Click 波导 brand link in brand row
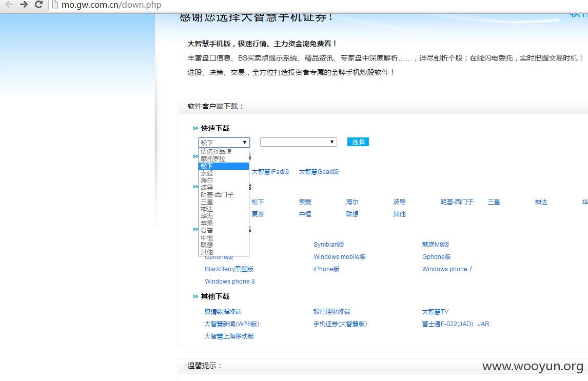588x381 pixels. tap(399, 202)
